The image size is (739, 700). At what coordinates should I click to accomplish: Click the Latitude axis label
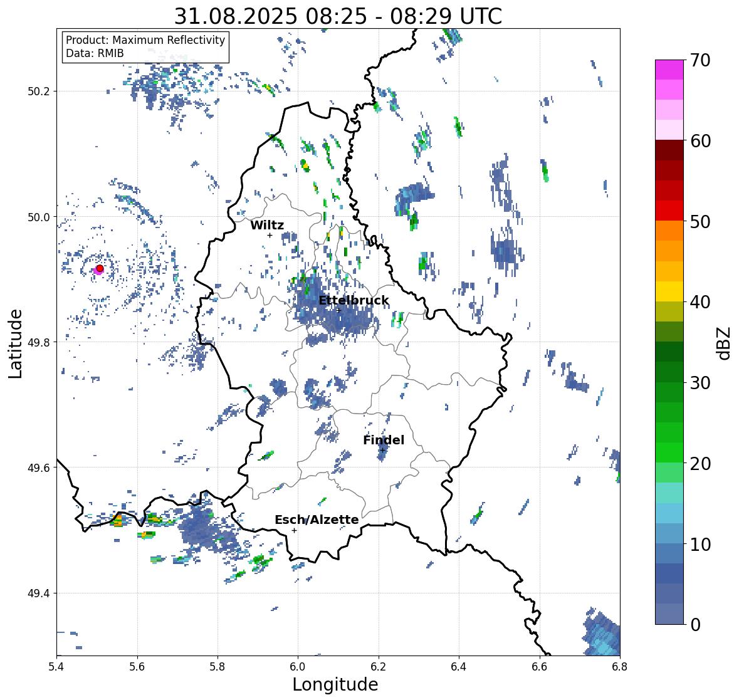(16, 343)
